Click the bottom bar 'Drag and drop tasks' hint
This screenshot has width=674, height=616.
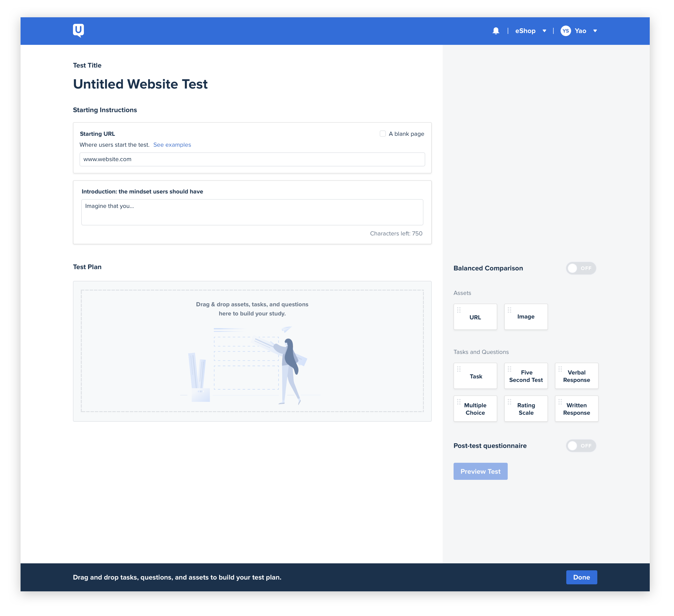point(177,577)
